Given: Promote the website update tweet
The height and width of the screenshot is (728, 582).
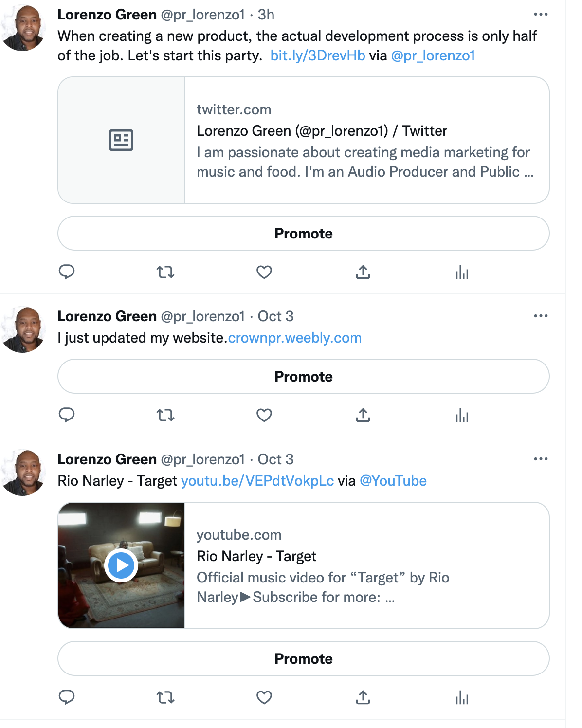Looking at the screenshot, I should [304, 376].
